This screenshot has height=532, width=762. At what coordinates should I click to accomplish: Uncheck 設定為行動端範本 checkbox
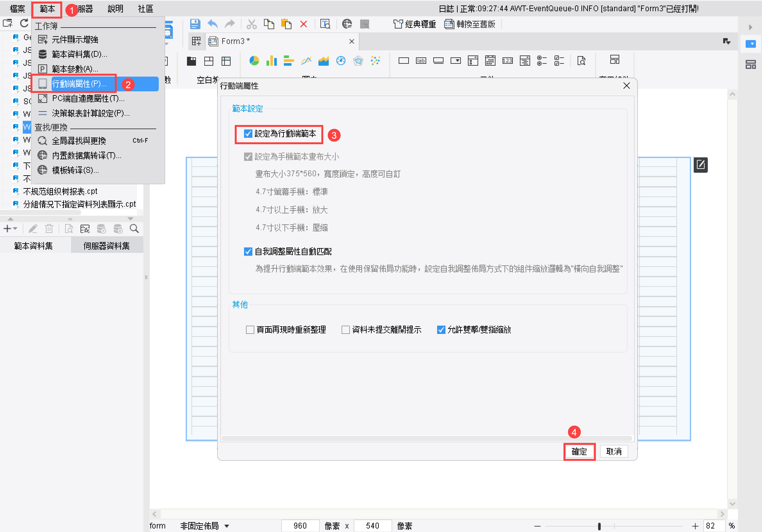pos(248,134)
